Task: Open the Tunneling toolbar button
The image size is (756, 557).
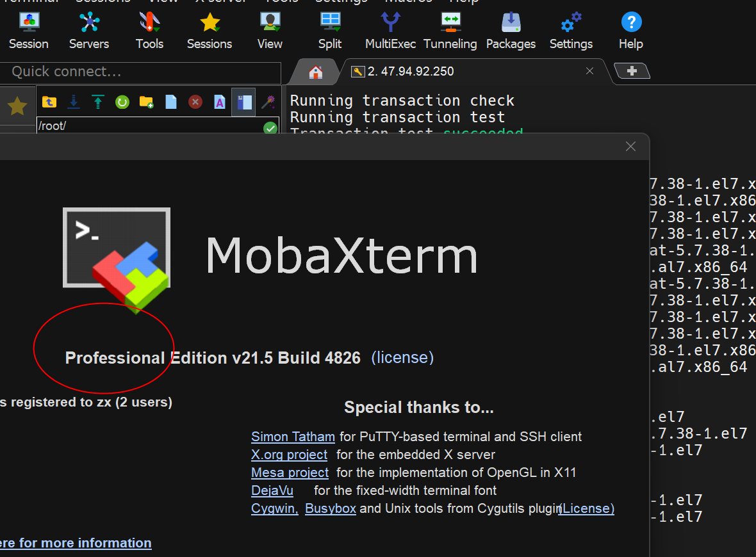Action: [x=450, y=31]
